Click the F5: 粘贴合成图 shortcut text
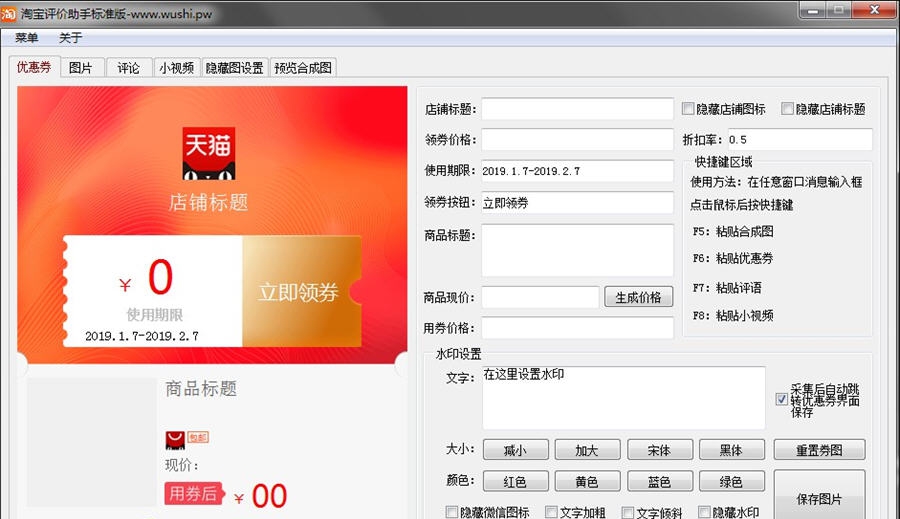 pyautogui.click(x=733, y=231)
